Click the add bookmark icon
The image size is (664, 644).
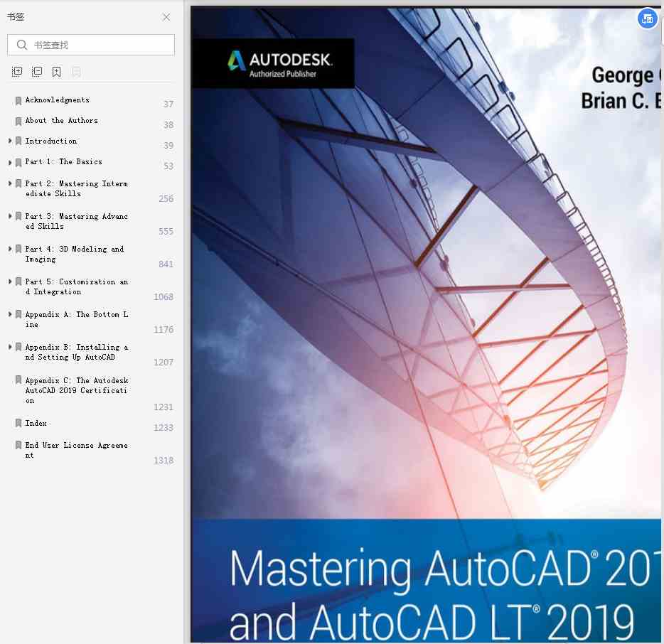click(x=56, y=72)
